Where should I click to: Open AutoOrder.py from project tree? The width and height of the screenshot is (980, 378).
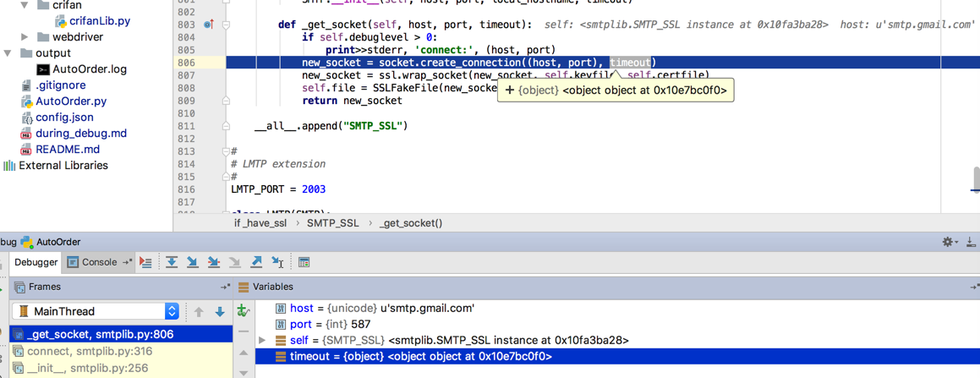pos(63,101)
